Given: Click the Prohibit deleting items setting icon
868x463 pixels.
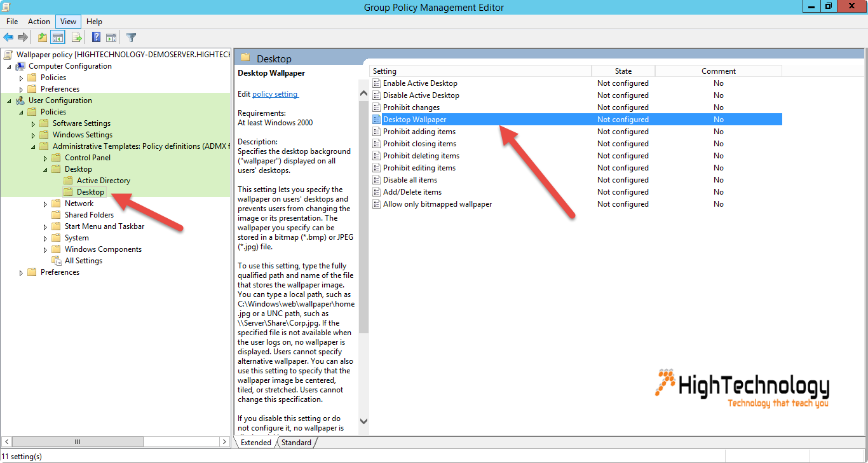Looking at the screenshot, I should click(x=377, y=156).
